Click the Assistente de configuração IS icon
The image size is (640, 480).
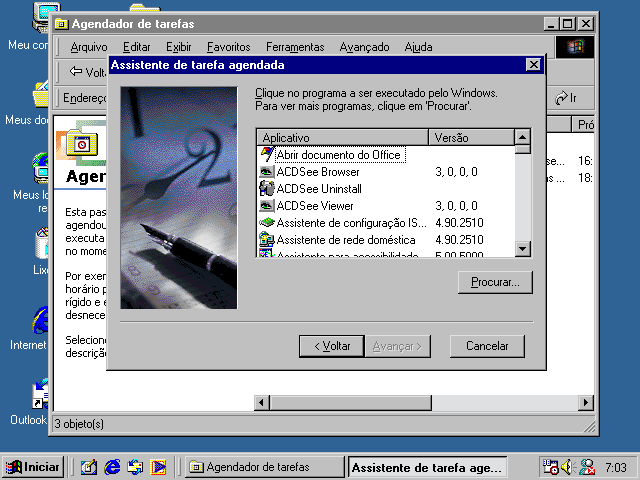pos(267,223)
